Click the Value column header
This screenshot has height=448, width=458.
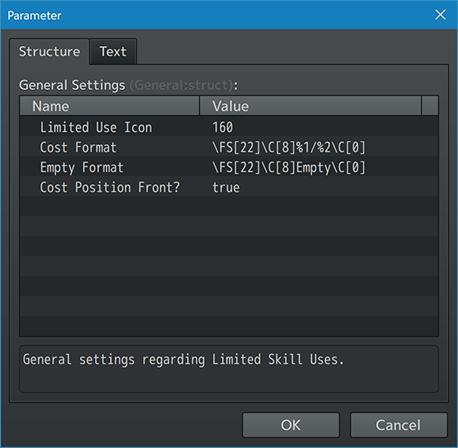coord(310,106)
